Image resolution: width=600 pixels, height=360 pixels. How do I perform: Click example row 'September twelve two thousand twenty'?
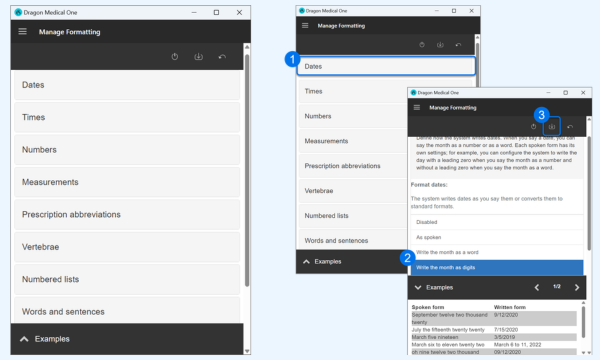[494, 318]
